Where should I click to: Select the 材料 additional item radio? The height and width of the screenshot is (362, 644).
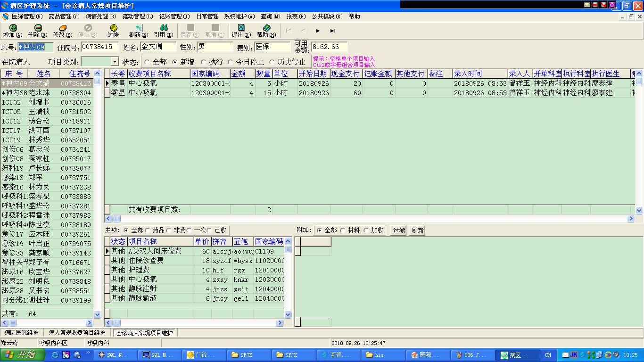[x=343, y=230]
